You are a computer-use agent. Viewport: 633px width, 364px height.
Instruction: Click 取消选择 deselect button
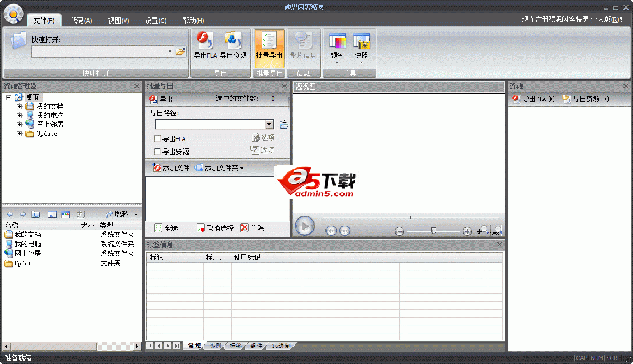point(215,228)
